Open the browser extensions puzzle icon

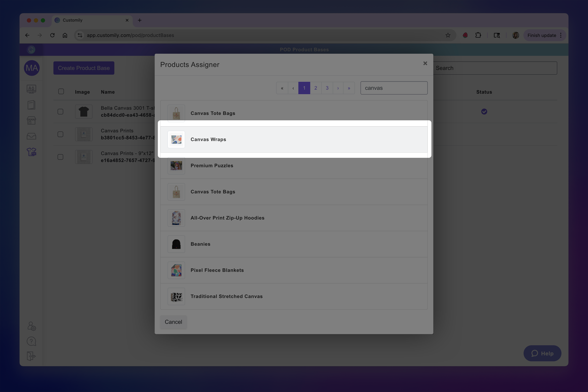click(x=478, y=35)
